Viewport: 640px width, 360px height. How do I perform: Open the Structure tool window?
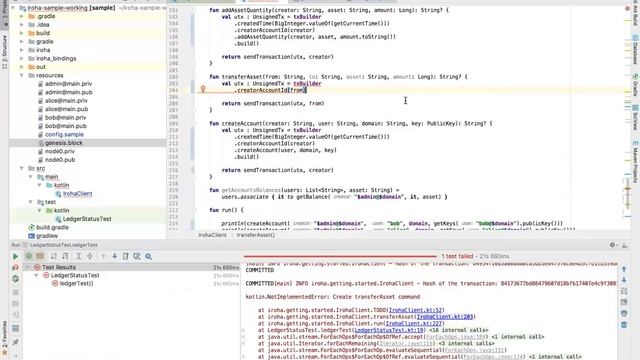[x=4, y=52]
